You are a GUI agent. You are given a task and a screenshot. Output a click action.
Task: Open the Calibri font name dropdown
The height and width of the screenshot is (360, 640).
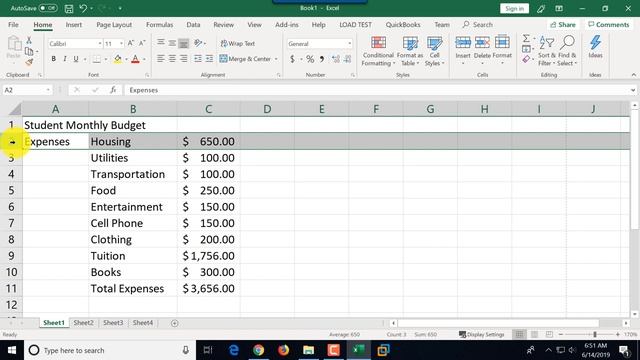99,43
